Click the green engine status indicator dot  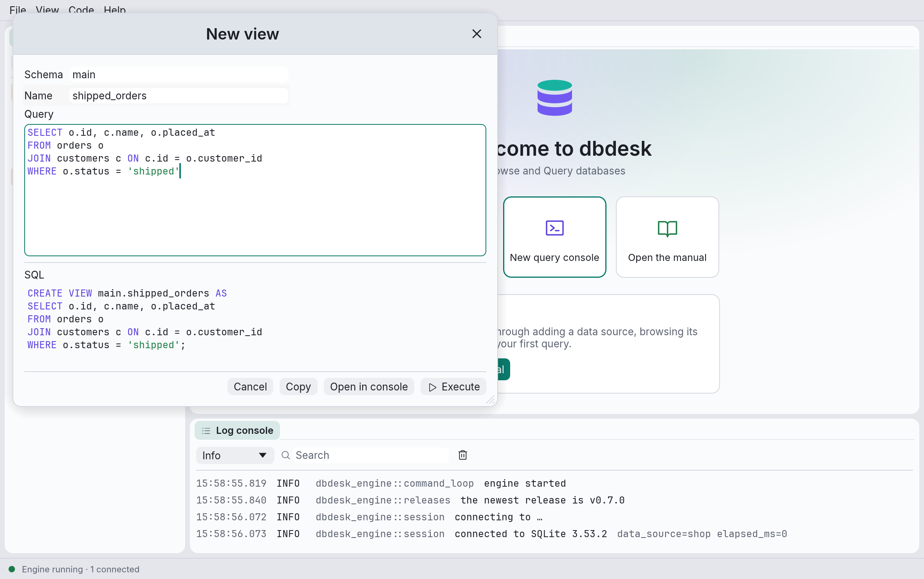pos(12,569)
